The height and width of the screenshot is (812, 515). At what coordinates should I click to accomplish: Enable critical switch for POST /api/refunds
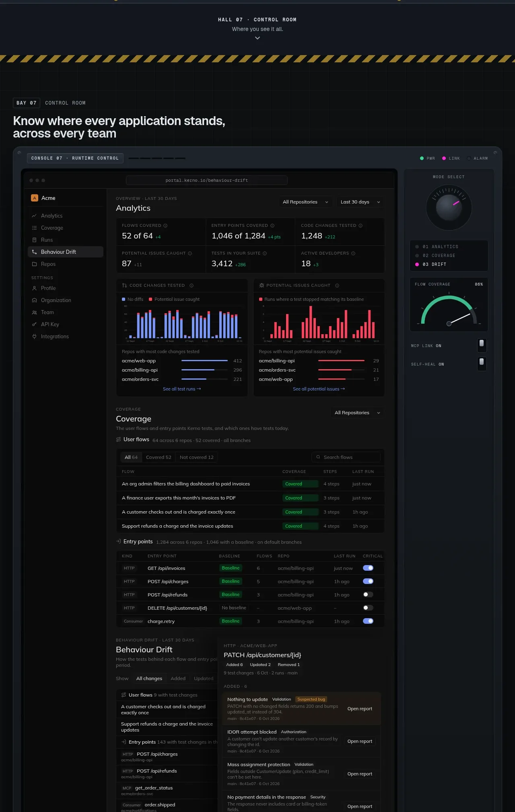(368, 595)
